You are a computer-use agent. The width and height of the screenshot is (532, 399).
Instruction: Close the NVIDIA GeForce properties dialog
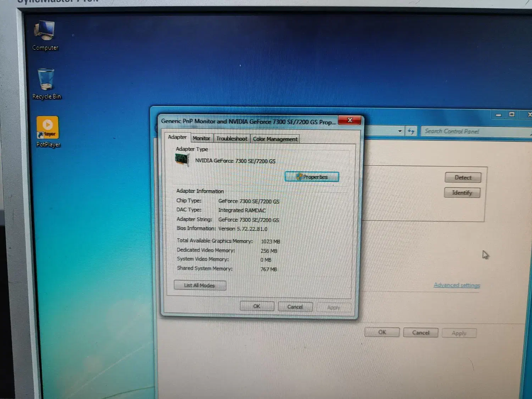pos(349,120)
